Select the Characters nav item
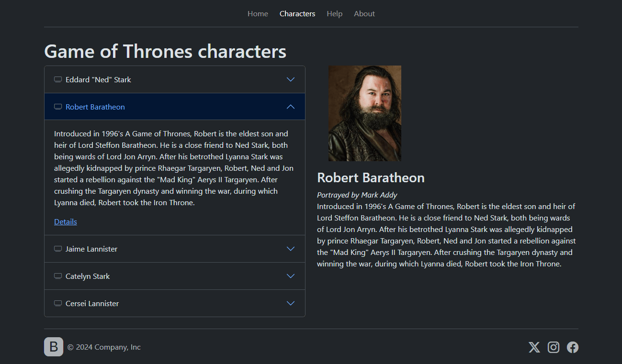 click(x=297, y=14)
